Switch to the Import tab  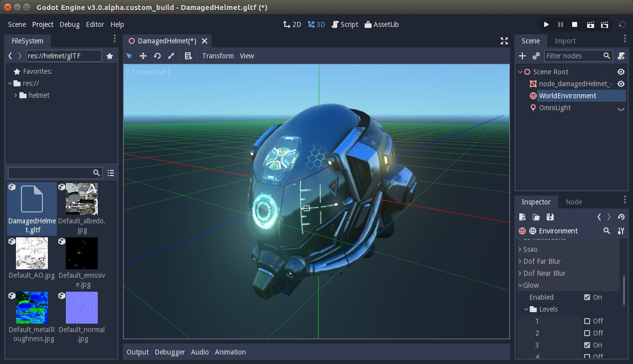(x=565, y=41)
